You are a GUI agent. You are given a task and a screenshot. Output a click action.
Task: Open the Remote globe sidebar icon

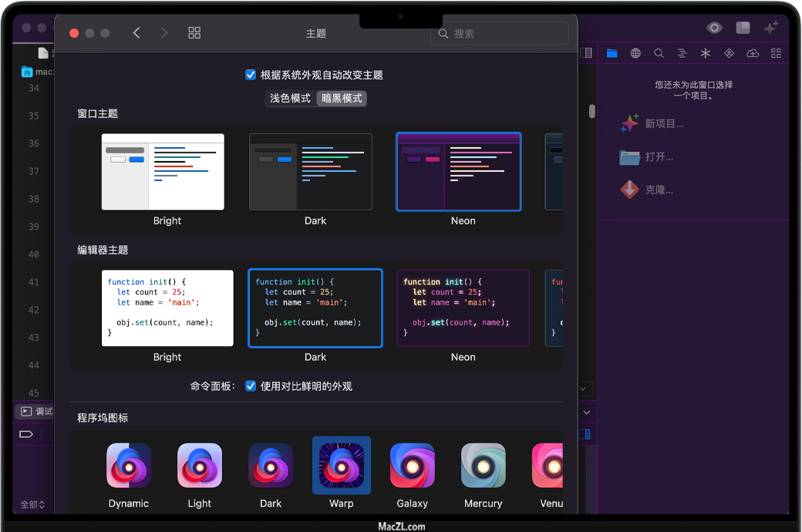coord(635,53)
